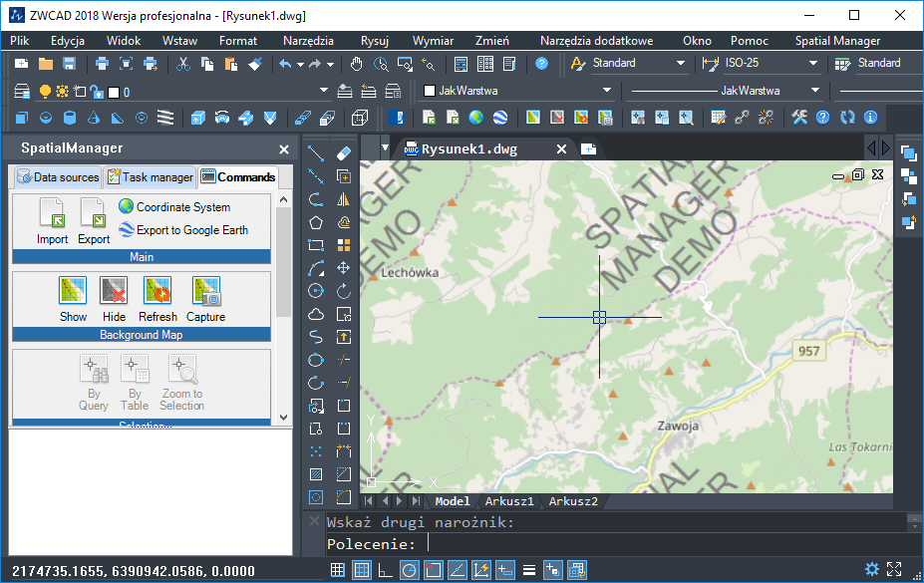Viewport: 924px width, 583px height.
Task: Toggle Lineweight display in status bar
Action: tap(529, 569)
